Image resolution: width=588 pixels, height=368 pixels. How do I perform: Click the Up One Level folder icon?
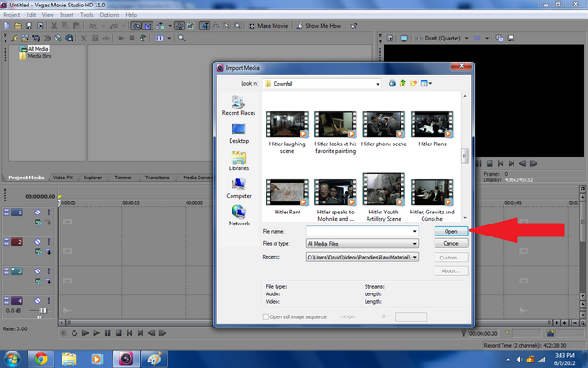click(x=402, y=84)
